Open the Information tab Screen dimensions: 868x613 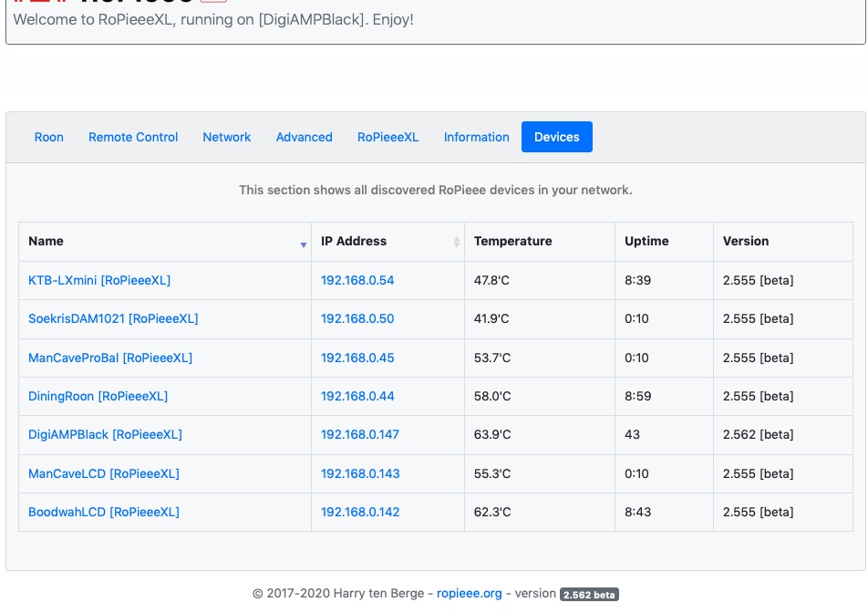(x=476, y=137)
